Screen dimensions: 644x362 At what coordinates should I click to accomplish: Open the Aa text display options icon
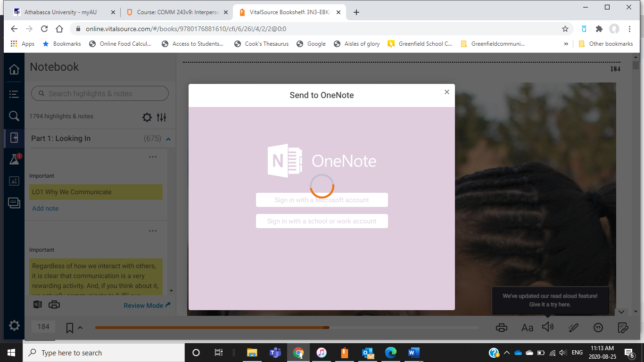click(527, 327)
